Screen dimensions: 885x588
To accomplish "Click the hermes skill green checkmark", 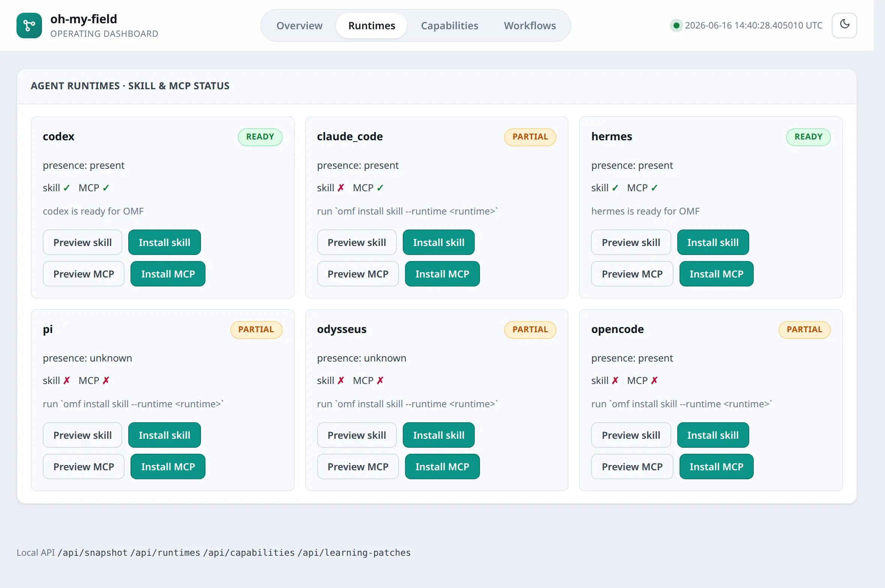I will click(x=615, y=188).
